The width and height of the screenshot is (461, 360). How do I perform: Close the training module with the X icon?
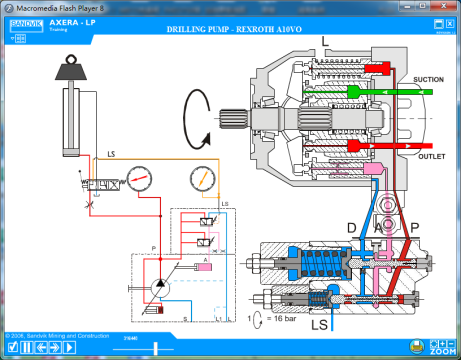coord(450,24)
